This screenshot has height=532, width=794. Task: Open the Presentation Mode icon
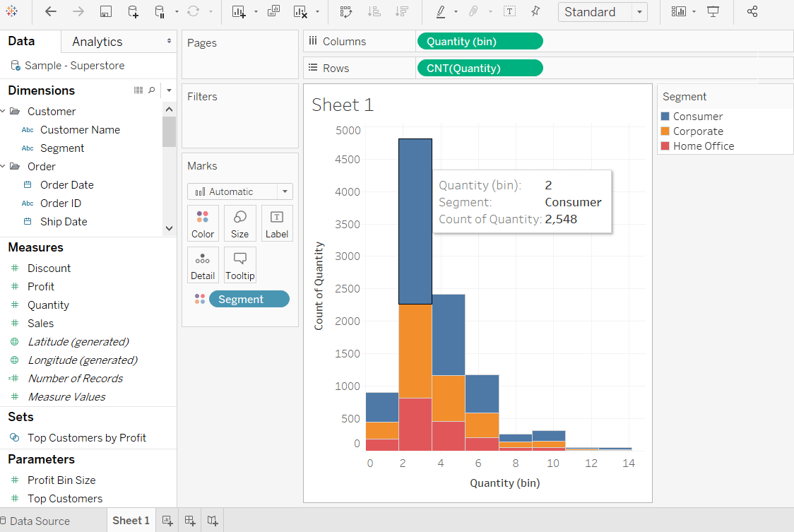point(713,11)
